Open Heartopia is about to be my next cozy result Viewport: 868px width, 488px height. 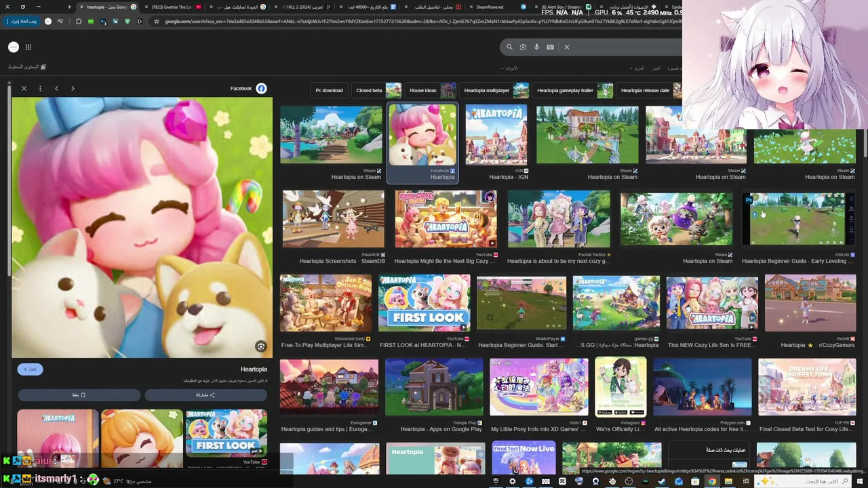[x=558, y=219]
